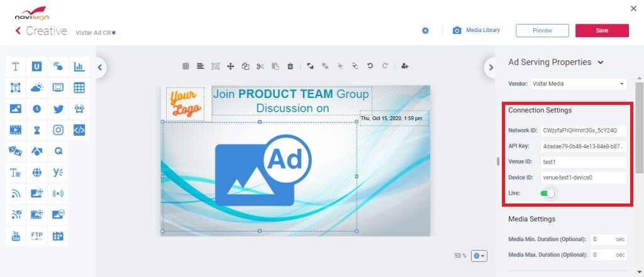Viewport: 644px width, 277px height.
Task: Insert the Twitter widget
Action: [x=58, y=109]
